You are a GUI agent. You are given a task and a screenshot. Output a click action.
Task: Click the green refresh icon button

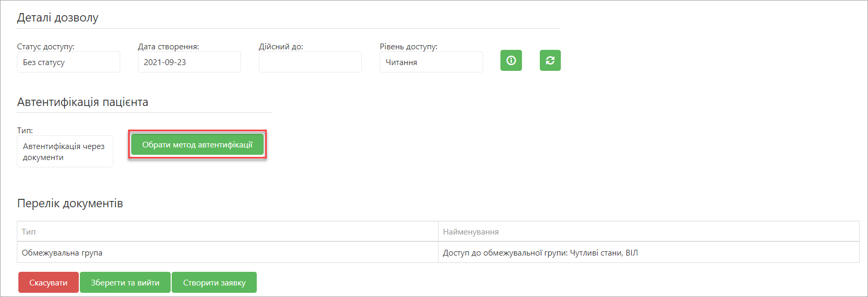click(550, 60)
